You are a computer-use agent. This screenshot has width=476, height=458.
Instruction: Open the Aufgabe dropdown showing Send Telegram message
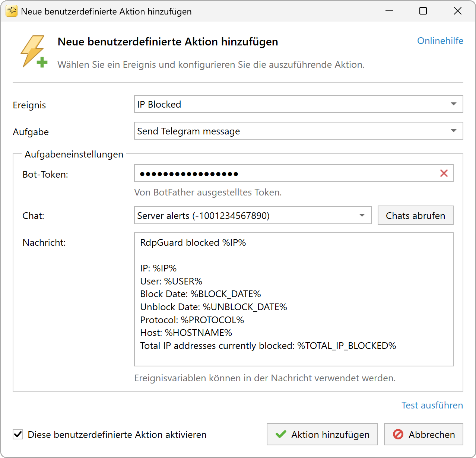coord(298,131)
